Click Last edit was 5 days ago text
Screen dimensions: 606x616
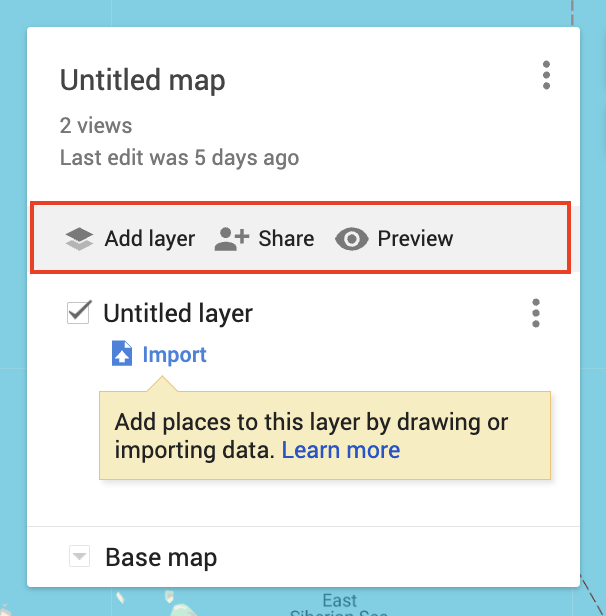(x=179, y=158)
